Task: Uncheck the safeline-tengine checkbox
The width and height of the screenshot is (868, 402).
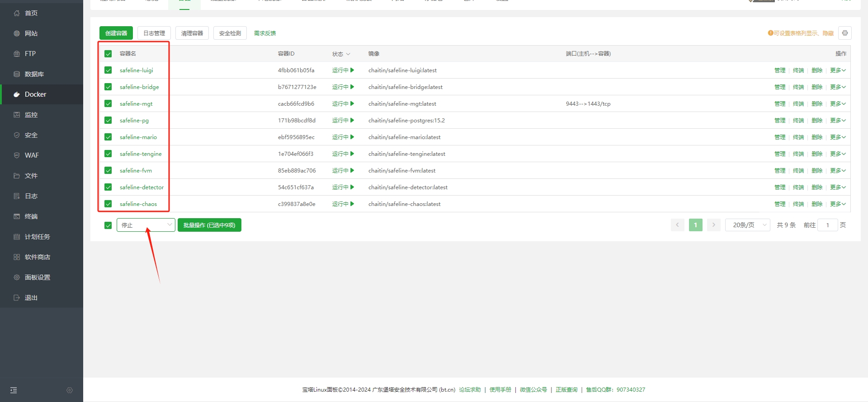Action: (x=108, y=154)
